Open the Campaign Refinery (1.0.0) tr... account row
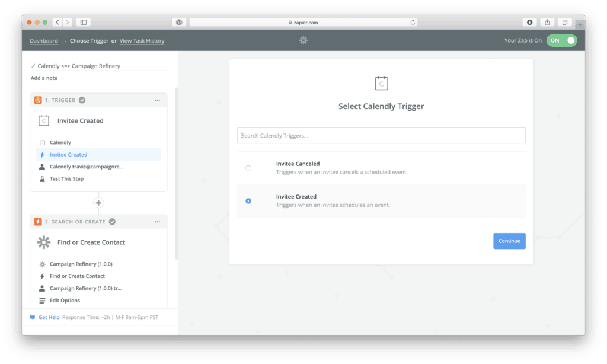 click(99, 288)
